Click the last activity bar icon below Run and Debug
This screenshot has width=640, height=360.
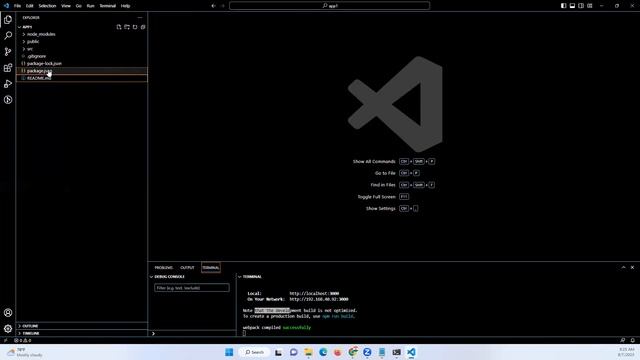(8, 100)
